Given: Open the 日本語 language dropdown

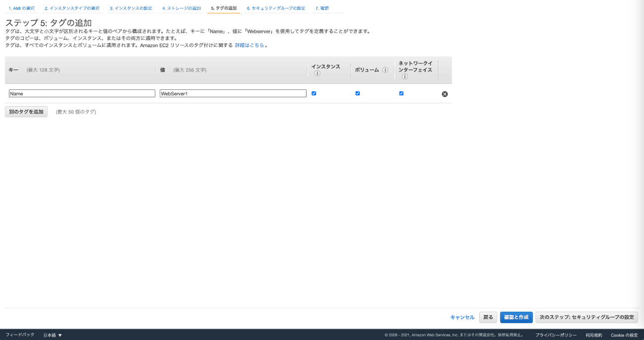Looking at the screenshot, I should click(x=53, y=335).
